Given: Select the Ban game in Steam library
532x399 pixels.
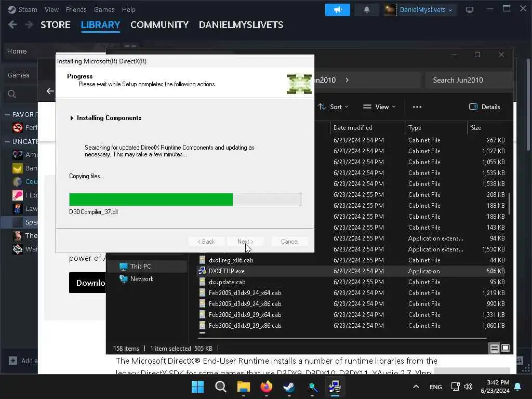Looking at the screenshot, I should 25,168.
